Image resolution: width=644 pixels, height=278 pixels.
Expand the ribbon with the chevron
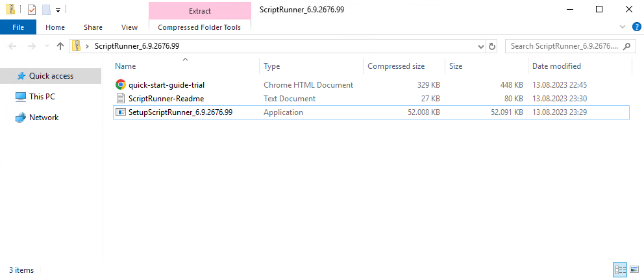coord(623,27)
